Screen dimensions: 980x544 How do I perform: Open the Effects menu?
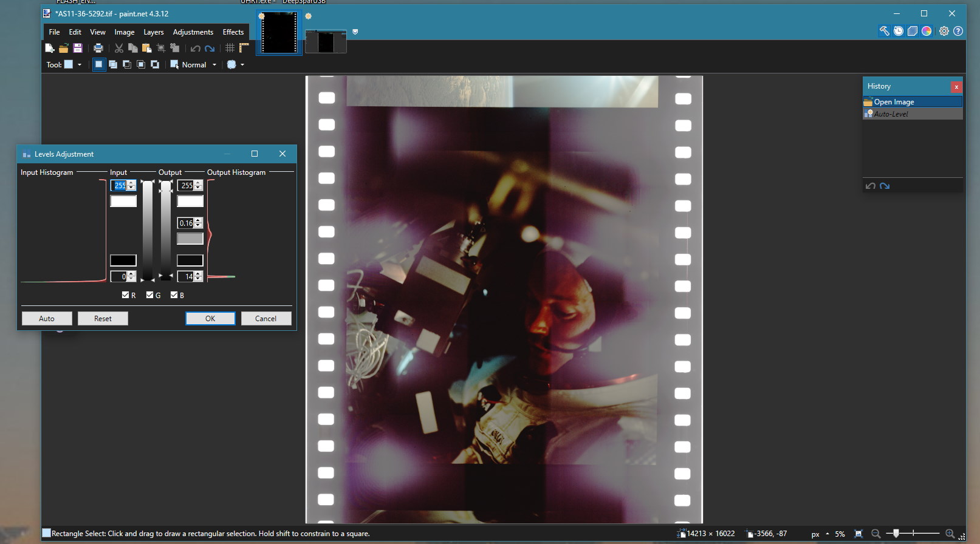click(233, 32)
